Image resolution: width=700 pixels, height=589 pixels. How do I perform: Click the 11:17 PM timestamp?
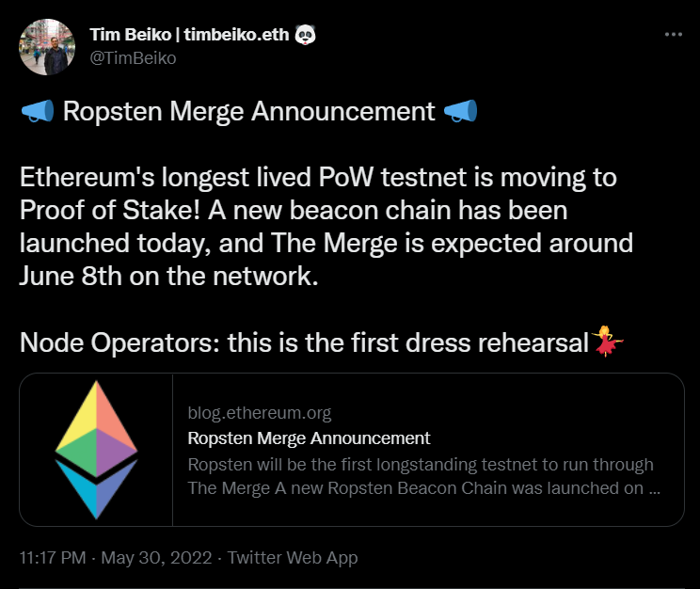click(x=53, y=558)
